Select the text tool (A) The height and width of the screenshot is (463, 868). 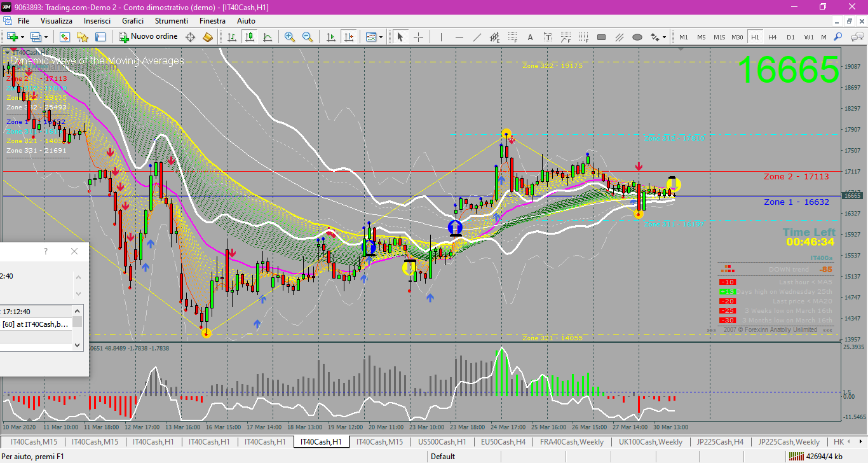pos(531,37)
